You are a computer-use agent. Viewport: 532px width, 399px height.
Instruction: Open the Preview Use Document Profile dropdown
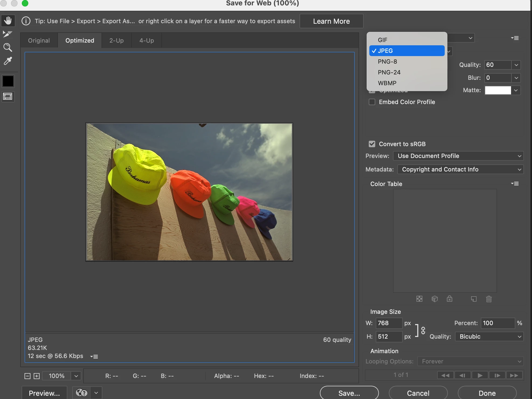pyautogui.click(x=458, y=156)
